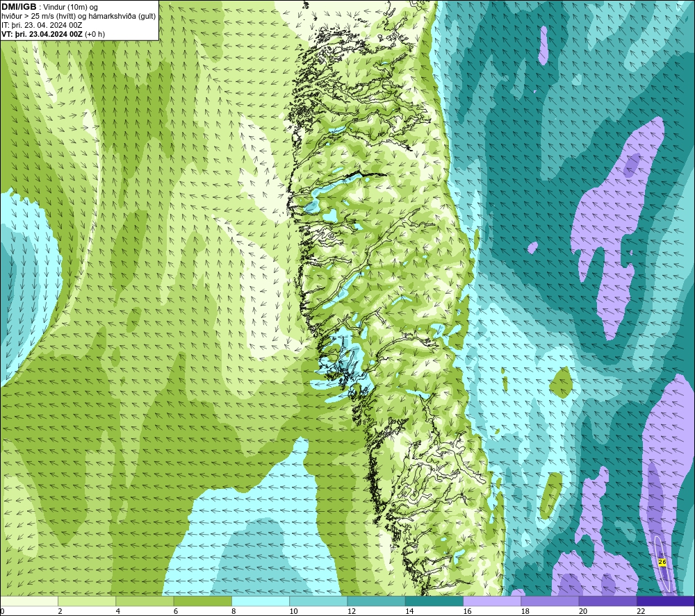Pick the lavender 16–18 m/s legend swatch

click(492, 601)
